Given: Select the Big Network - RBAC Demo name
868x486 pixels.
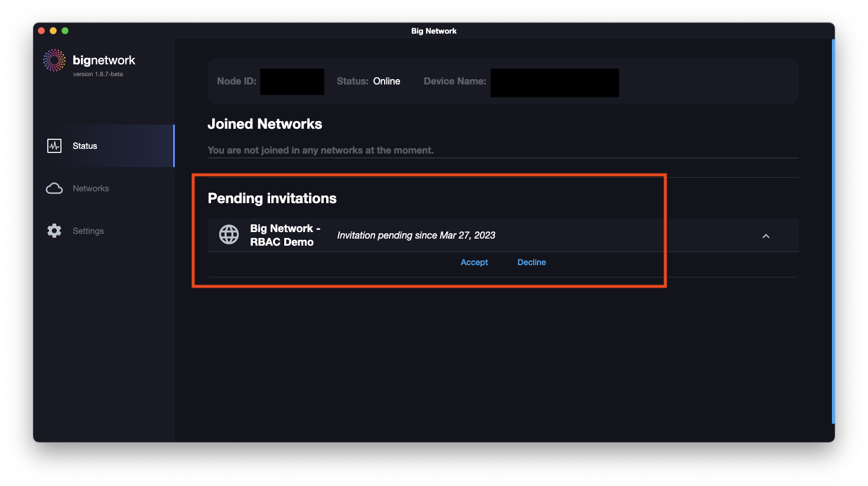Looking at the screenshot, I should (285, 235).
